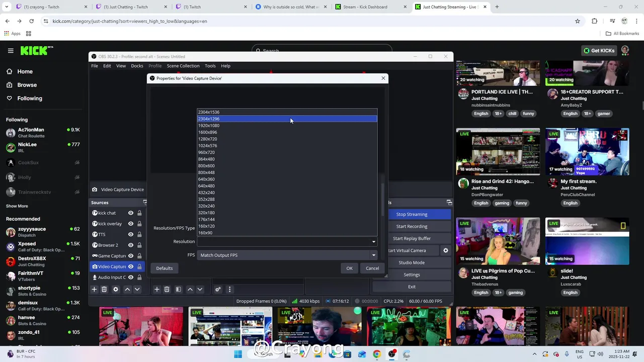
Task: Open the PORTLAND ICE LIVE stream thumbnail
Action: point(498,73)
